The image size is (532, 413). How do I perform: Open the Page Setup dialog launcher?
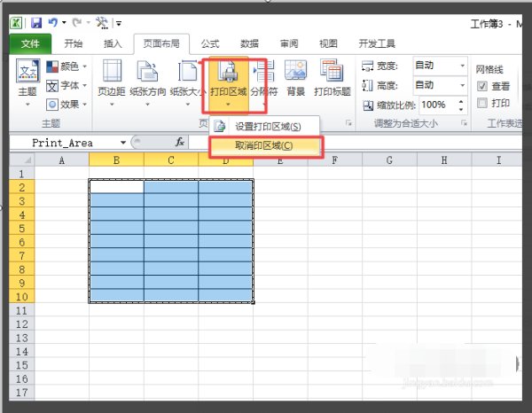pos(348,122)
